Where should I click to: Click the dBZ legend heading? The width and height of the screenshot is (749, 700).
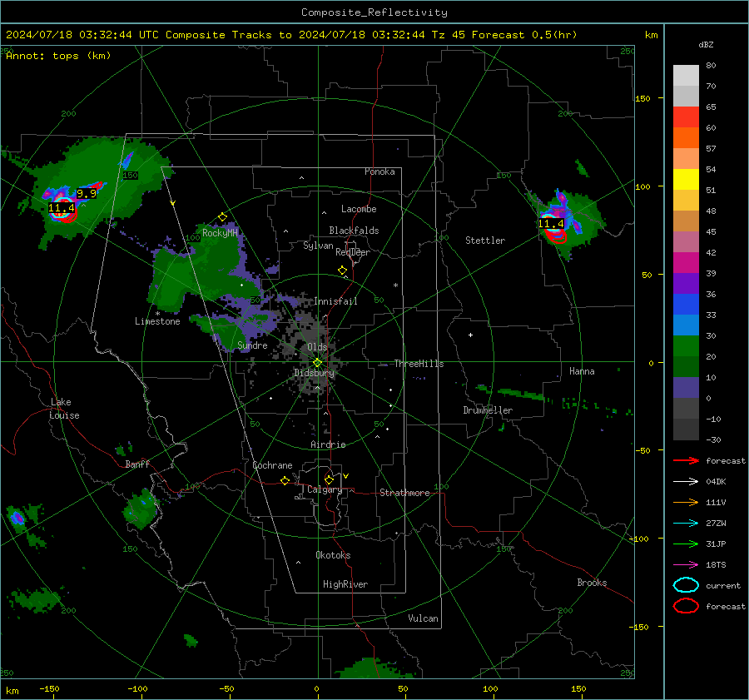click(706, 45)
